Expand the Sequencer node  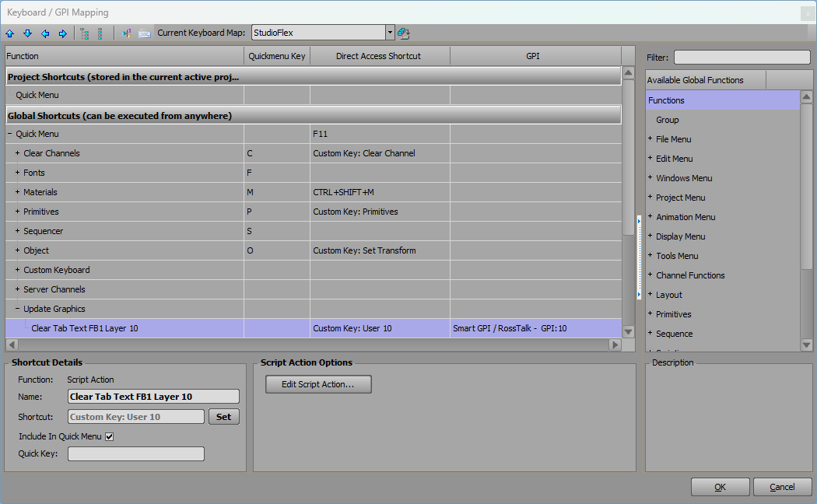17,231
